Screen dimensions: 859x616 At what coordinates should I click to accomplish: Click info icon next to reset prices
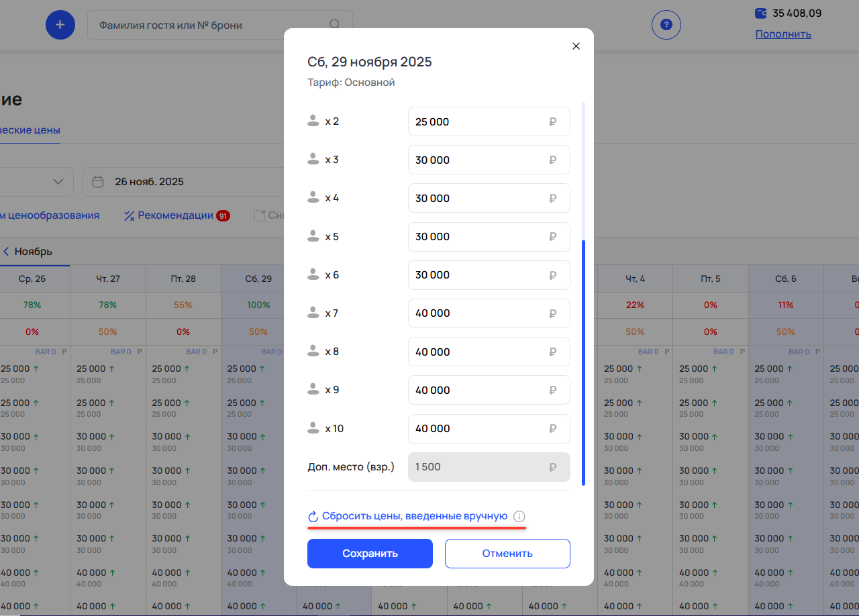[519, 517]
